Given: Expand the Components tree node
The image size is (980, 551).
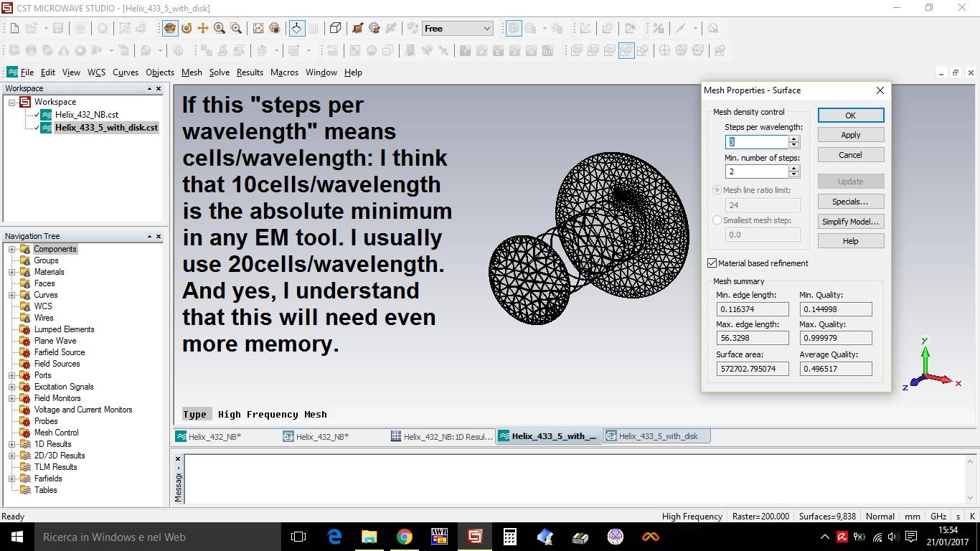Looking at the screenshot, I should coord(12,249).
